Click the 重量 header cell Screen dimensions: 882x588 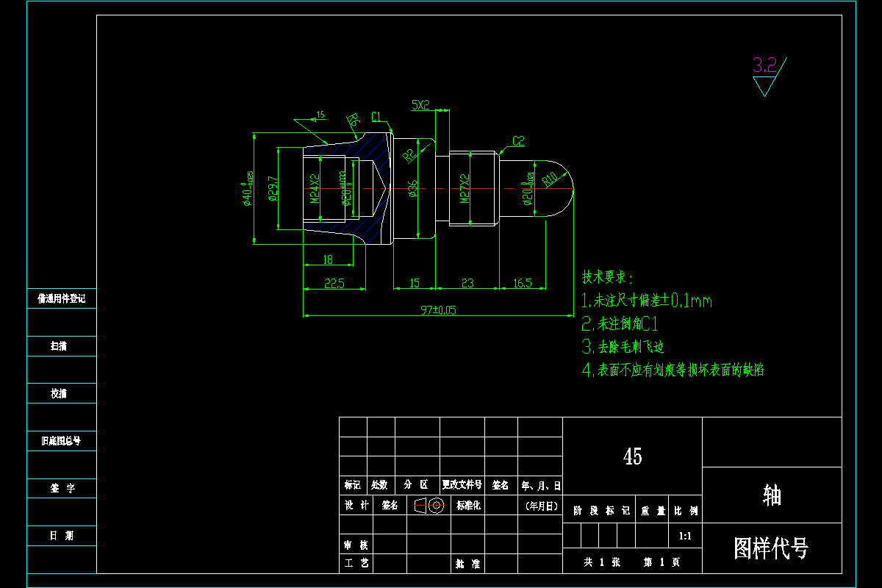pyautogui.click(x=653, y=510)
